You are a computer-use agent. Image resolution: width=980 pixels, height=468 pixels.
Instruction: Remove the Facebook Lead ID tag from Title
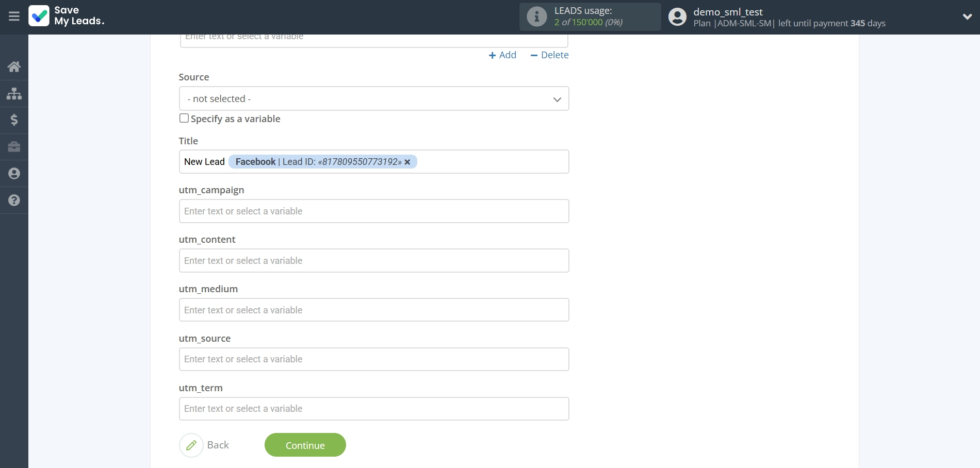coord(407,162)
